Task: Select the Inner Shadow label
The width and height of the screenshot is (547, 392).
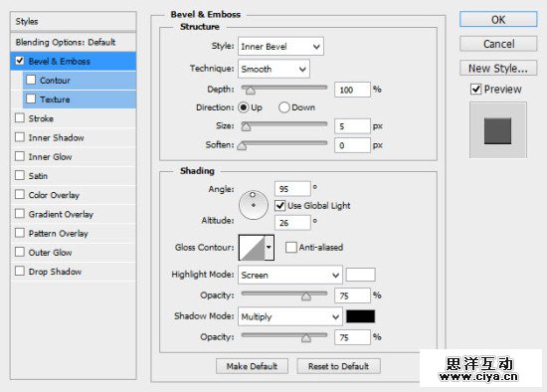Action: pyautogui.click(x=56, y=138)
